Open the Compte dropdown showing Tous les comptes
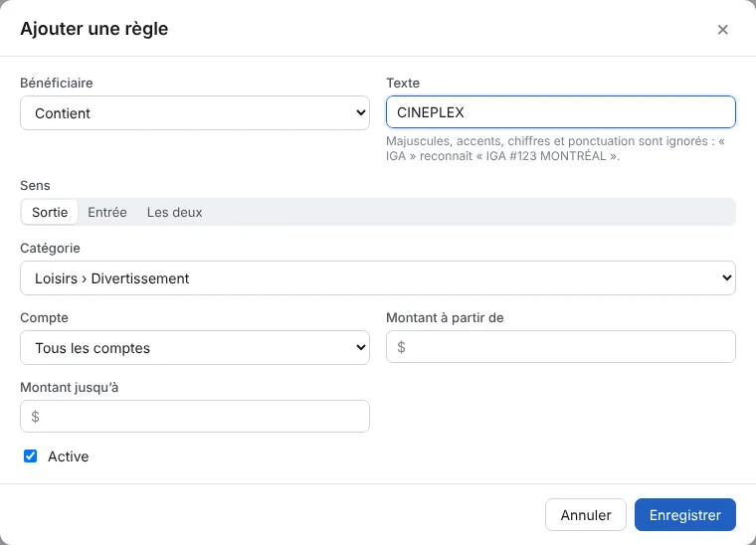 [195, 347]
